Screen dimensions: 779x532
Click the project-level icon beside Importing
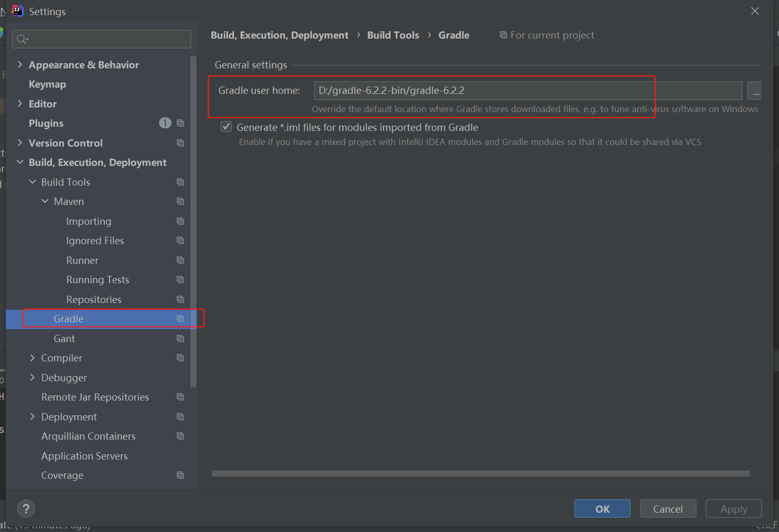click(x=180, y=221)
